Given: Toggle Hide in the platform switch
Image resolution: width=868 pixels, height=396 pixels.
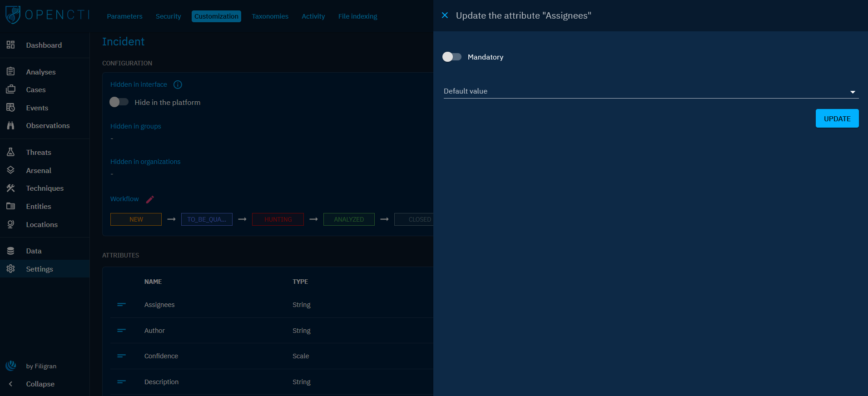Looking at the screenshot, I should click(119, 102).
